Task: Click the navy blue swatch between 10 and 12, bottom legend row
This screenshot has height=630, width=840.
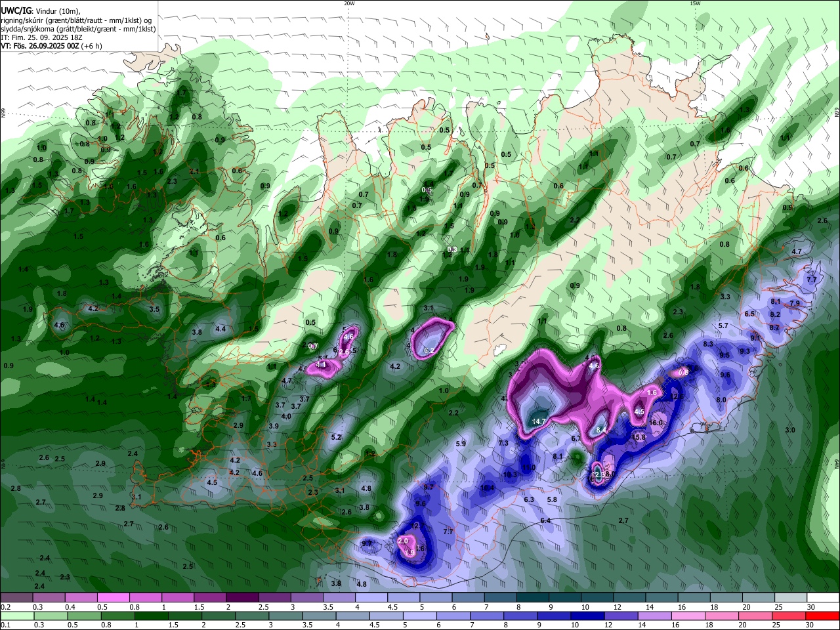Action: [x=588, y=616]
